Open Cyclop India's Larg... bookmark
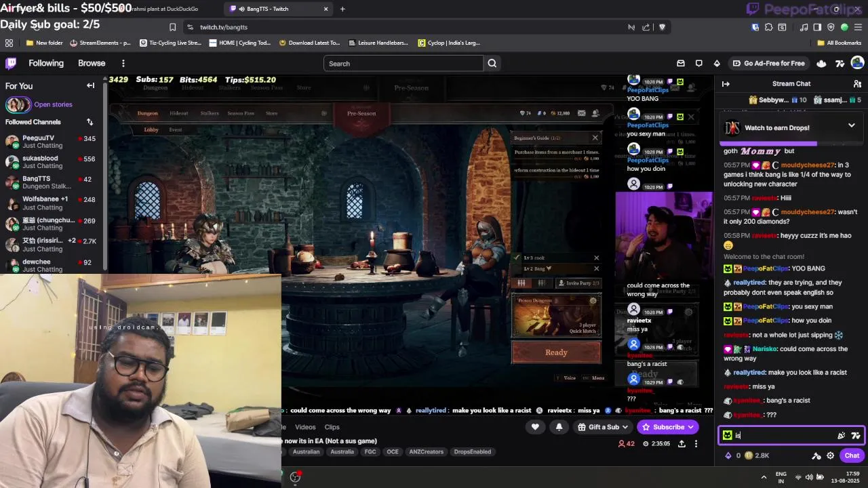The width and height of the screenshot is (868, 488). coord(449,43)
